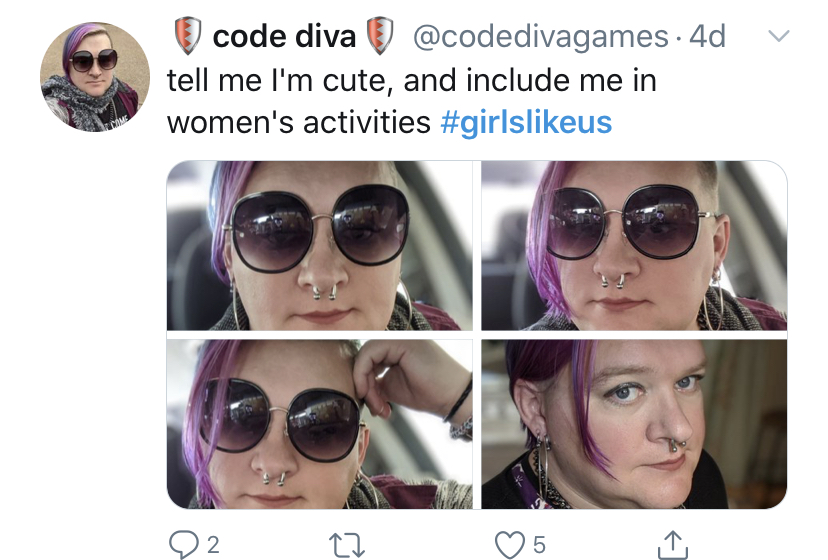The image size is (828, 560).
Task: Click the @codedivagames handle
Action: pos(540,36)
